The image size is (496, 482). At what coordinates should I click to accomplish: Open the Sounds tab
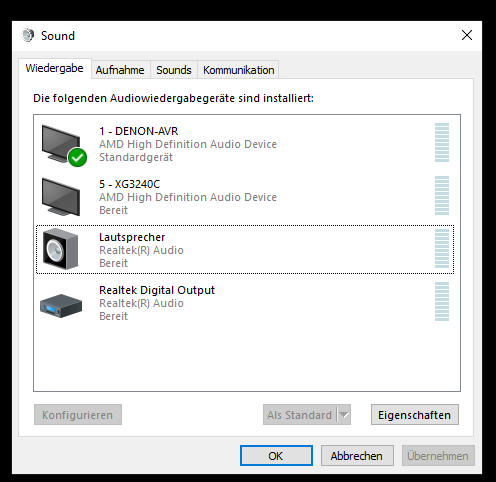(x=174, y=70)
